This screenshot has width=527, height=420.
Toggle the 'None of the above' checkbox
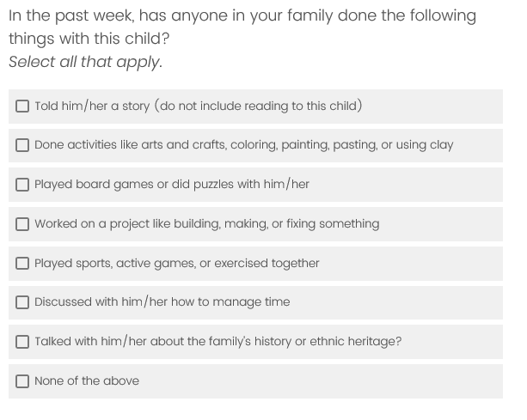(x=22, y=381)
